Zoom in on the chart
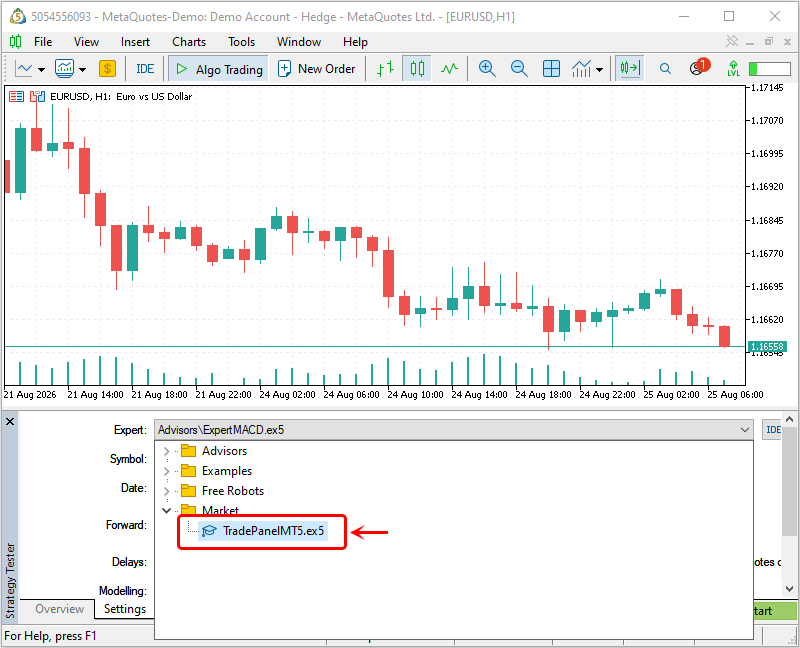This screenshot has width=800, height=648. (x=487, y=68)
